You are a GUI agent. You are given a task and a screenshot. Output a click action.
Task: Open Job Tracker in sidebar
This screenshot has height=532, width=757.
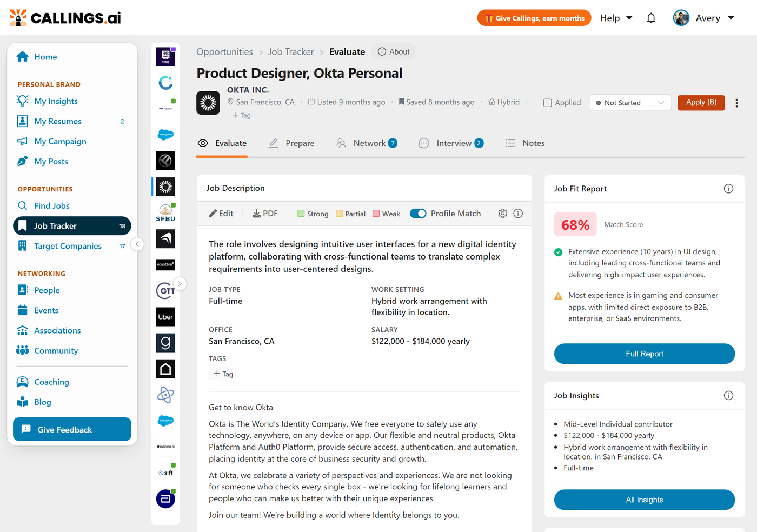[72, 226]
